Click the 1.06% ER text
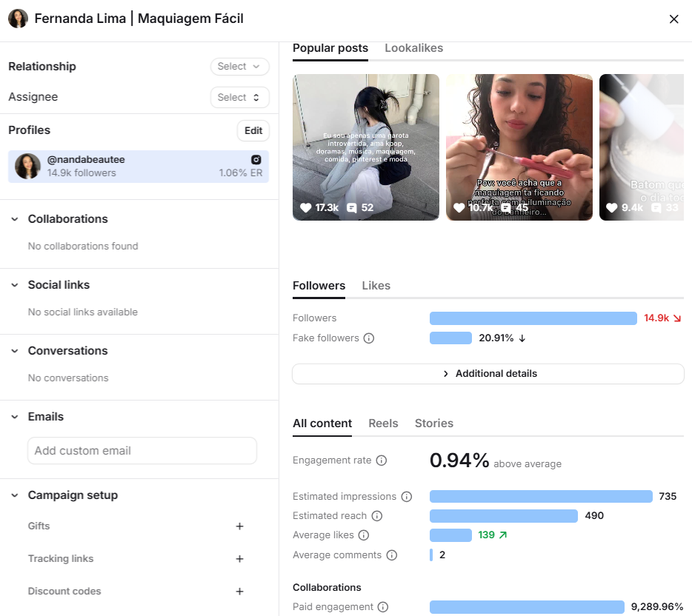Viewport: 692px width, 616px height. (241, 173)
